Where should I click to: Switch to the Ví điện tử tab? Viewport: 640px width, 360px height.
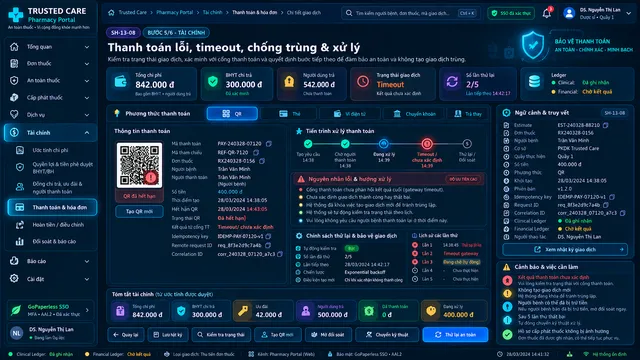click(349, 113)
